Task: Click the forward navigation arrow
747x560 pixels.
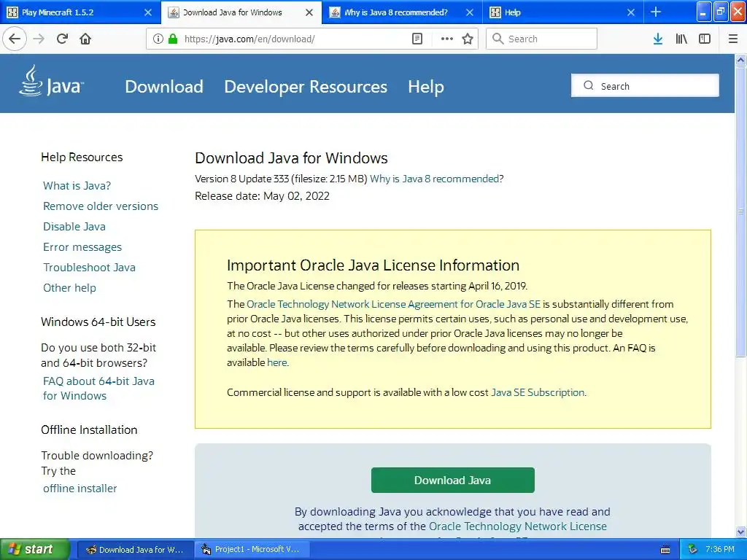Action: point(39,39)
